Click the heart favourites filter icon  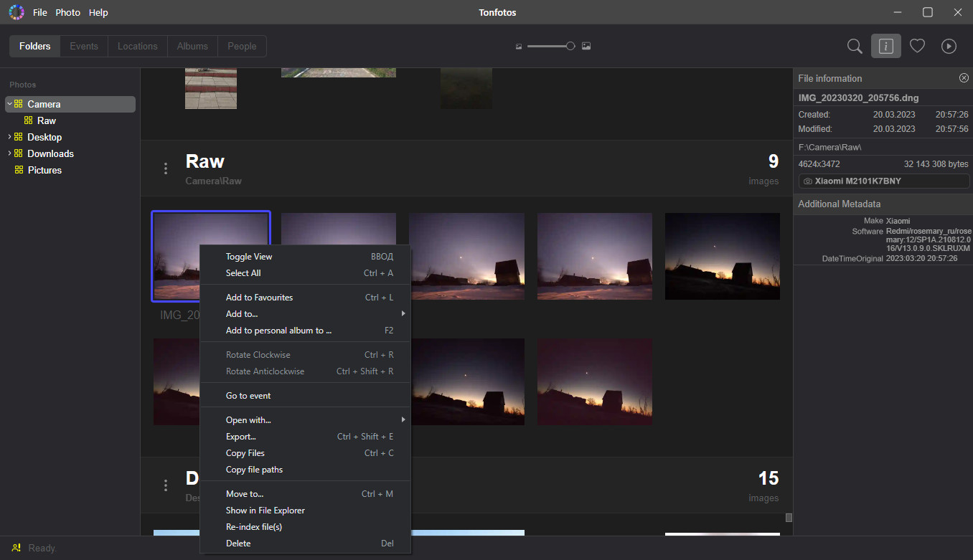[917, 46]
